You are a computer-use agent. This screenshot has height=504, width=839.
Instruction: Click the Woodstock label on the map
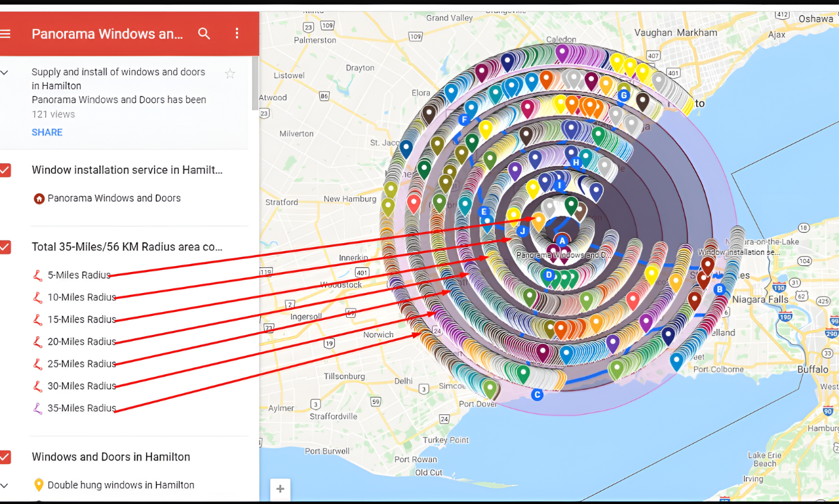click(341, 285)
